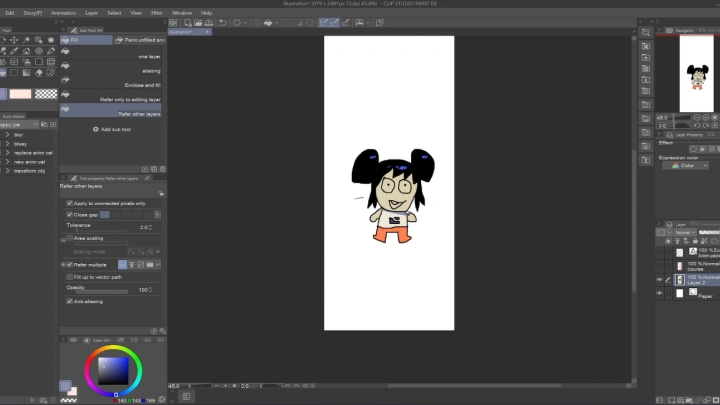The width and height of the screenshot is (720, 405).
Task: Toggle Snap to special ruler in command bar
Action: (x=335, y=22)
